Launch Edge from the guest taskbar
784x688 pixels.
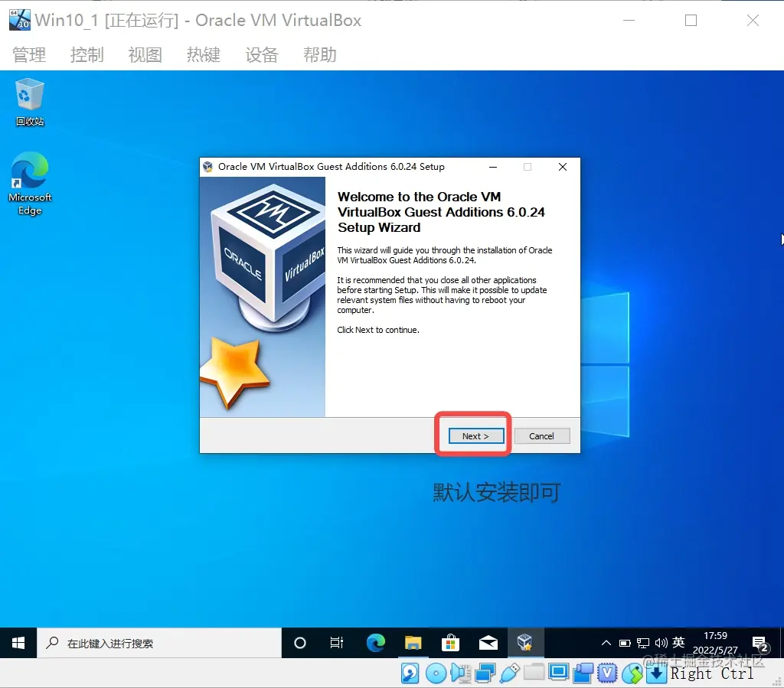coord(375,643)
